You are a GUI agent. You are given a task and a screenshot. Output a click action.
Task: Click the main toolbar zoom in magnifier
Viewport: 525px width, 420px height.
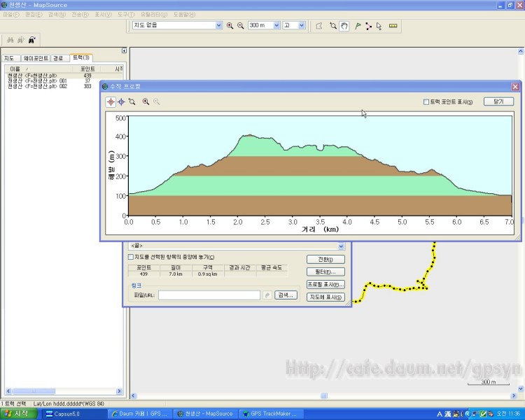(230, 25)
